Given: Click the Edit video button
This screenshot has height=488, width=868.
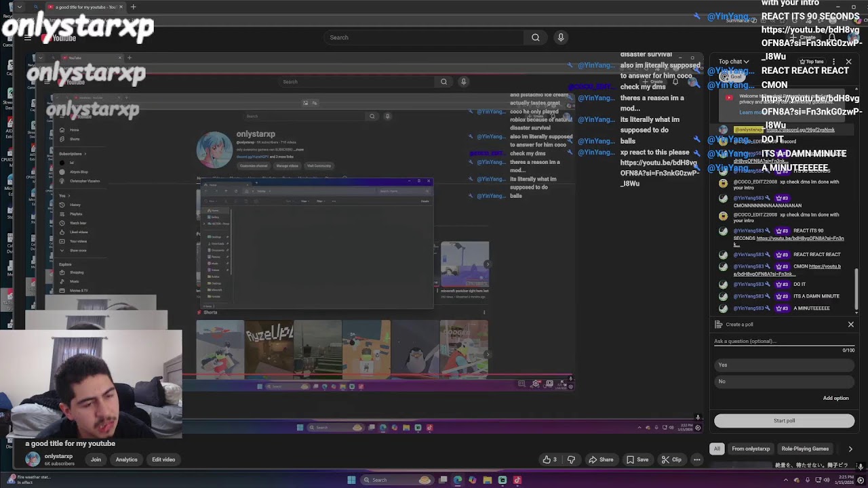Looking at the screenshot, I should [163, 460].
